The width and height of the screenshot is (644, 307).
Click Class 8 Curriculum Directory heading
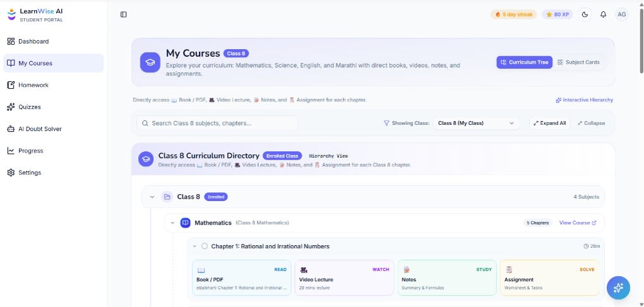(208, 156)
